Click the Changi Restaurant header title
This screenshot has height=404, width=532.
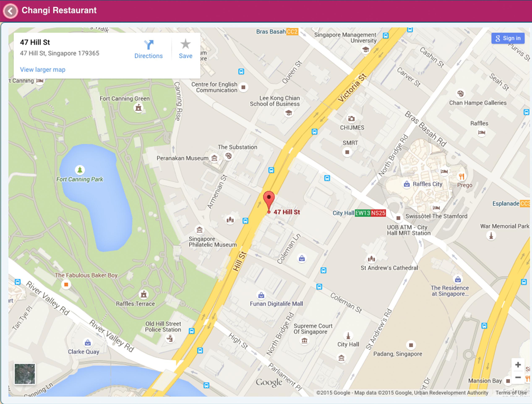(59, 10)
